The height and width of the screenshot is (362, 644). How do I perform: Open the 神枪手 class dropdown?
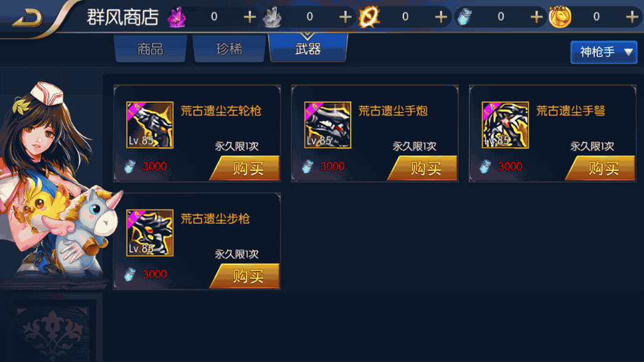pos(604,52)
